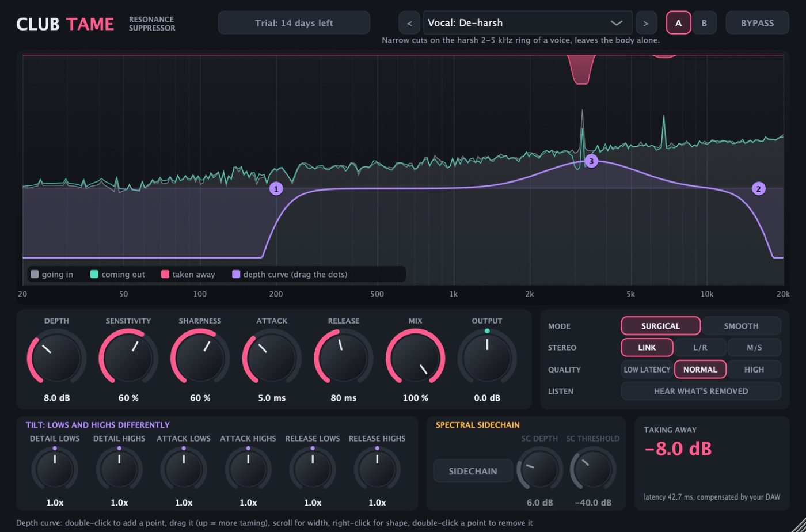Screen dimensions: 806x532
Task: Click the SHARPNESS knob
Action: pyautogui.click(x=200, y=357)
